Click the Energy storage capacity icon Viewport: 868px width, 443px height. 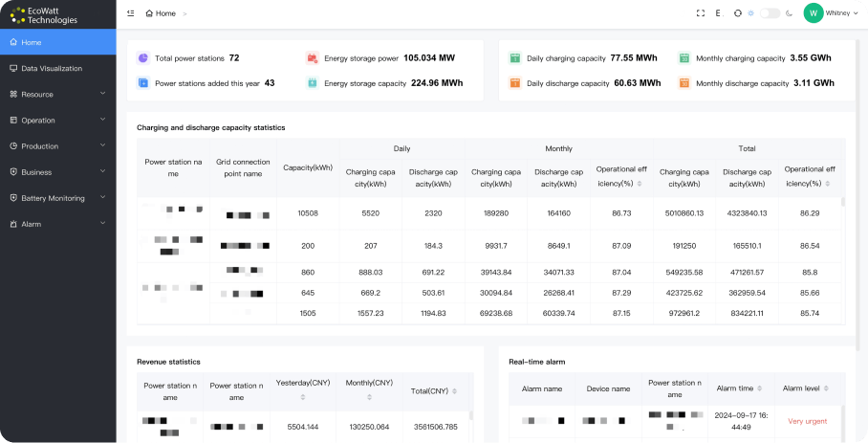pos(312,83)
